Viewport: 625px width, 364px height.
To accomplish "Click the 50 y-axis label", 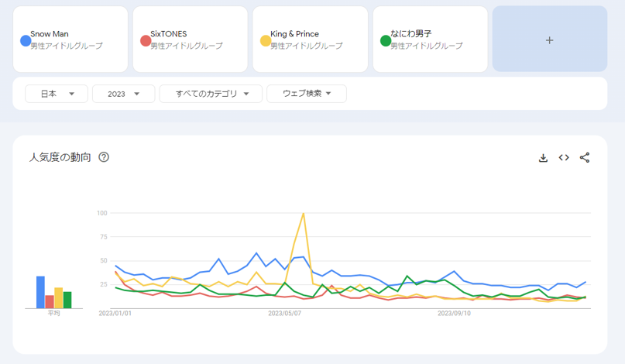I will [x=104, y=260].
